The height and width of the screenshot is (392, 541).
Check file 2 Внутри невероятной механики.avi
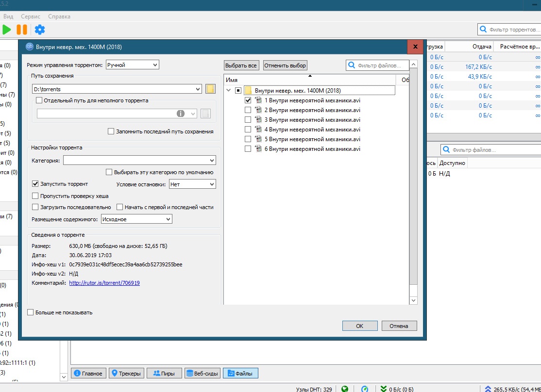point(248,110)
